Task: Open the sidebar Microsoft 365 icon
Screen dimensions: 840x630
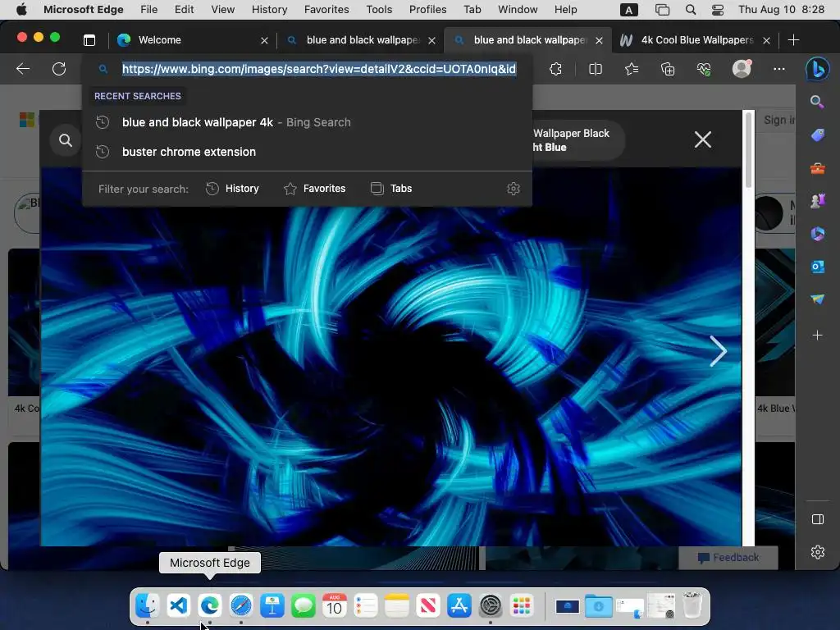Action: pyautogui.click(x=818, y=234)
